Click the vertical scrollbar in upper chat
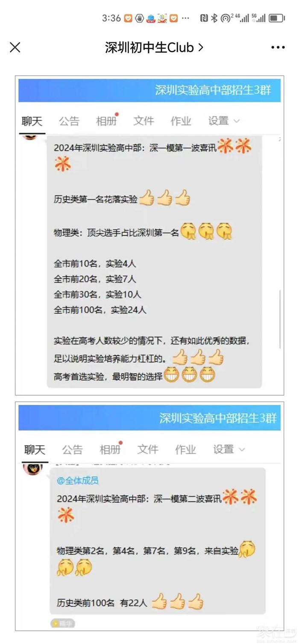Screen dimensions: 299x644 point(280,319)
